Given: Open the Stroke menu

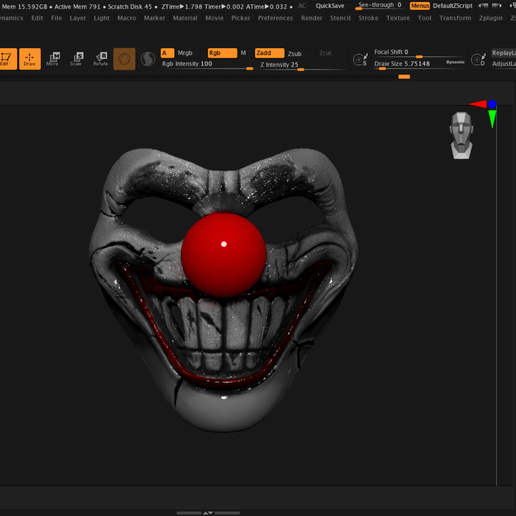Looking at the screenshot, I should click(368, 18).
